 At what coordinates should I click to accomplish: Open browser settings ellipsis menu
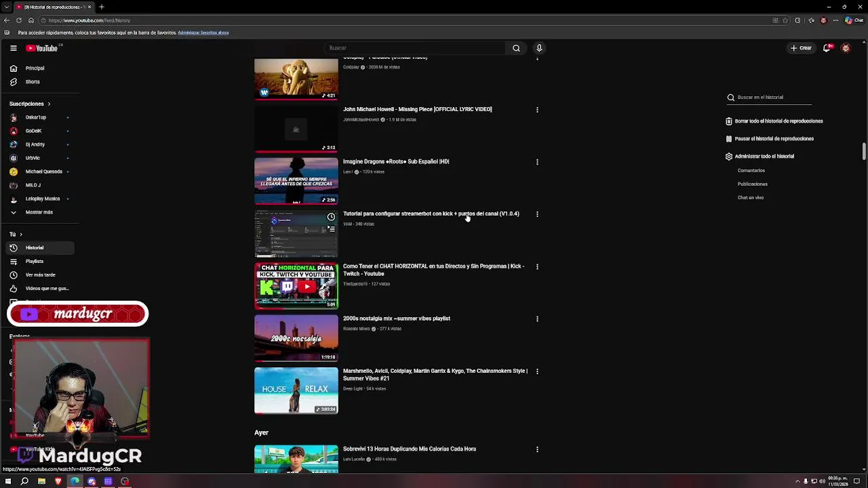point(835,20)
